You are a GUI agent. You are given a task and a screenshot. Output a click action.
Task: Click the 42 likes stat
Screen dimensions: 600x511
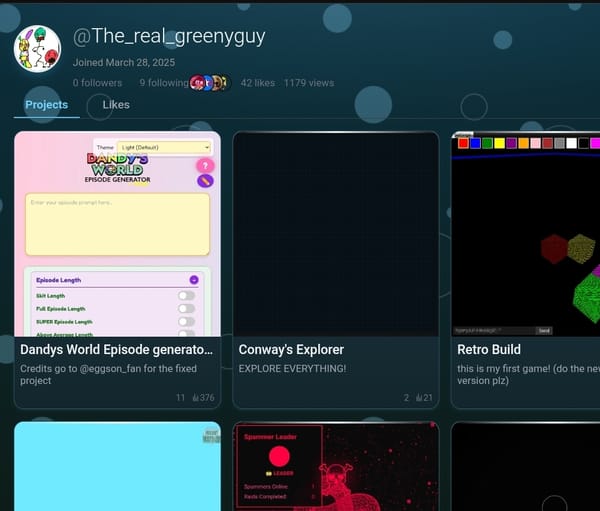coord(258,83)
